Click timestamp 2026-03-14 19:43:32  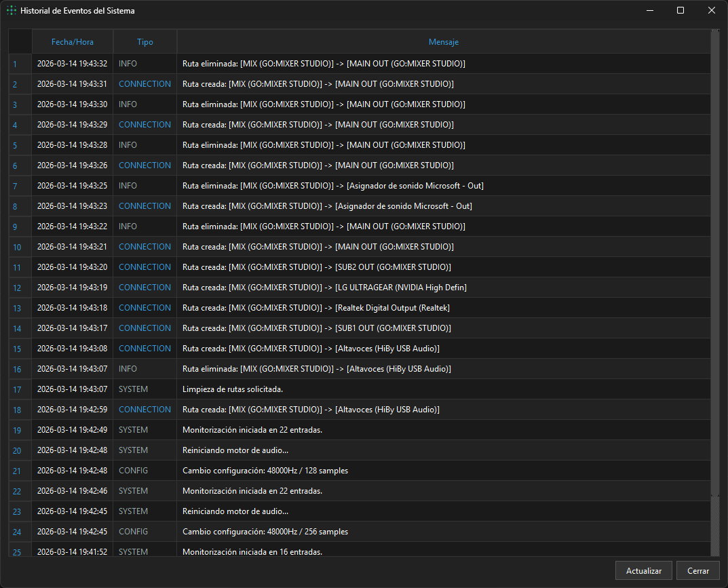point(72,64)
